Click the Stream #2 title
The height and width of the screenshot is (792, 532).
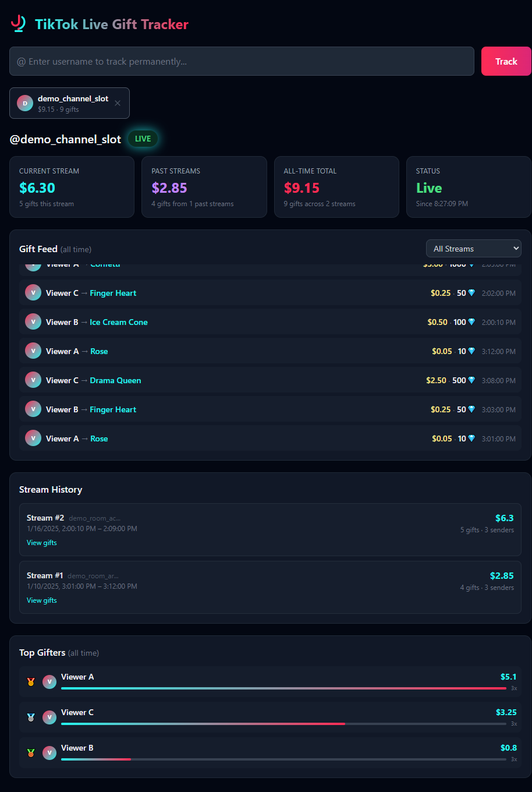click(45, 518)
